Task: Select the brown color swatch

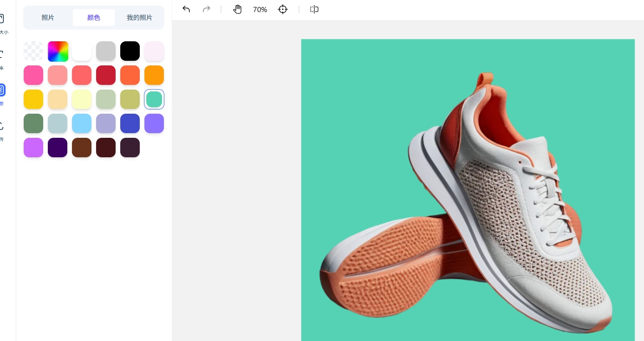Action: pyautogui.click(x=82, y=148)
